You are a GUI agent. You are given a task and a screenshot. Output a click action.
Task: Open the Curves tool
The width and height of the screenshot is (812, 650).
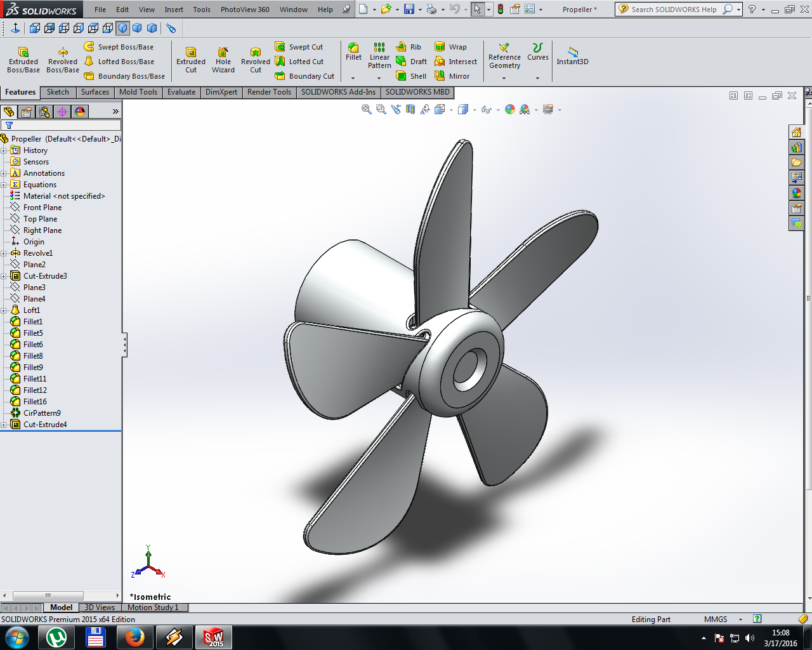pyautogui.click(x=538, y=52)
